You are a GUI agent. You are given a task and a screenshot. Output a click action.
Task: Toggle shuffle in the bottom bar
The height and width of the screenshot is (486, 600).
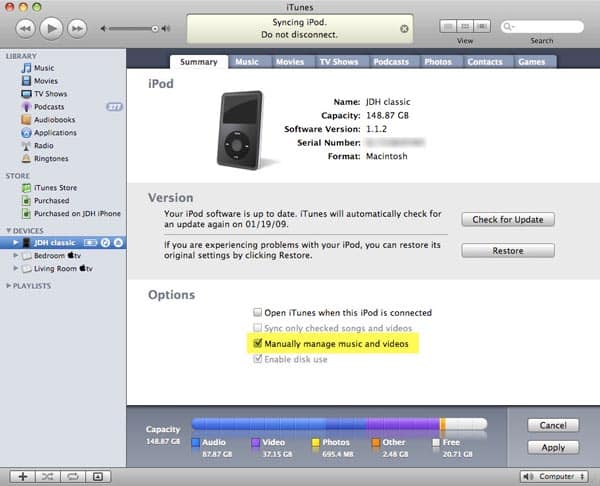(48, 476)
